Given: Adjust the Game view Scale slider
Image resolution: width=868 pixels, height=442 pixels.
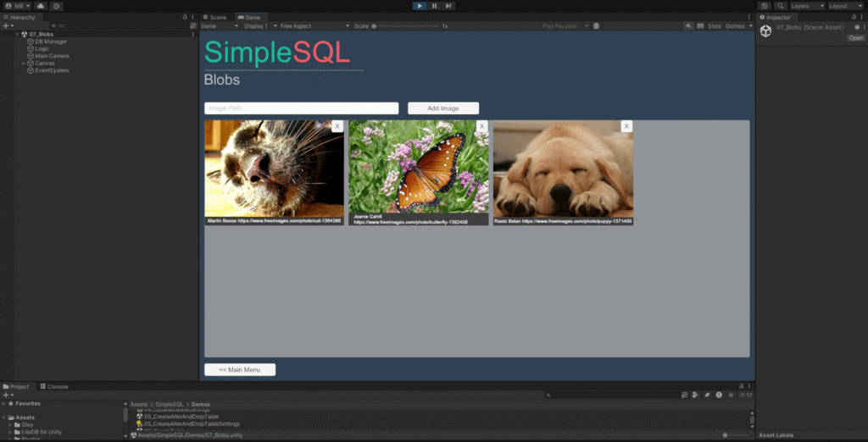Looking at the screenshot, I should coord(406,26).
